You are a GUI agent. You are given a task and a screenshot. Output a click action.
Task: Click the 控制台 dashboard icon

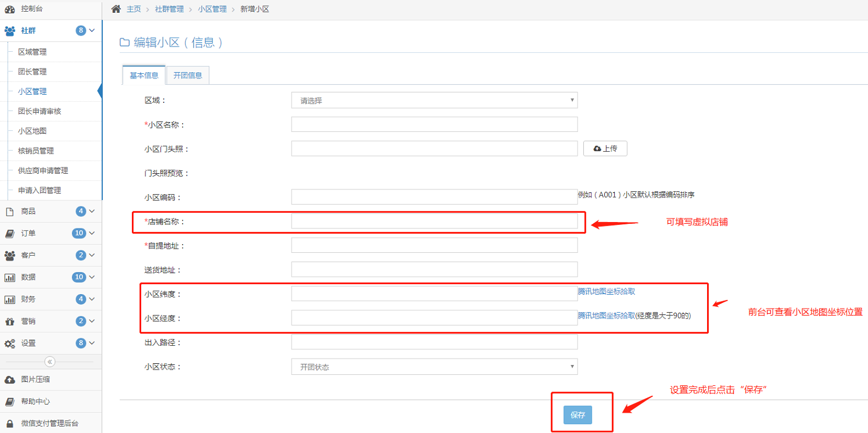tap(9, 9)
